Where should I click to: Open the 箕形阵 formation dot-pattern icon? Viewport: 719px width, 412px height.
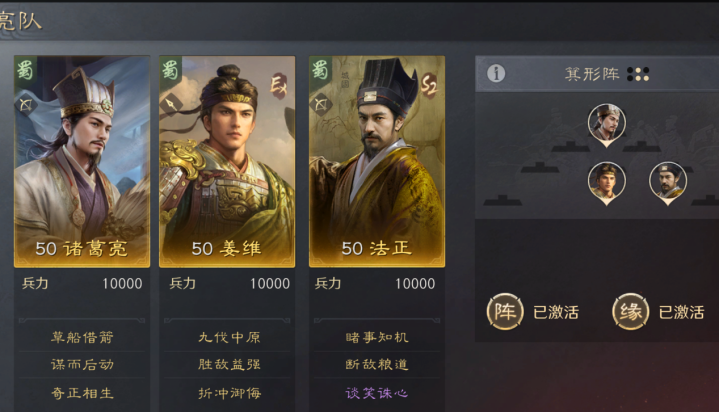coord(638,74)
